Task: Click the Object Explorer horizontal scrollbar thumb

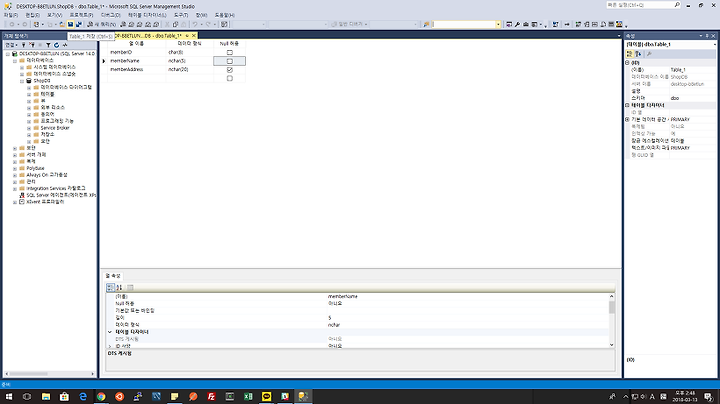Action: (28, 374)
